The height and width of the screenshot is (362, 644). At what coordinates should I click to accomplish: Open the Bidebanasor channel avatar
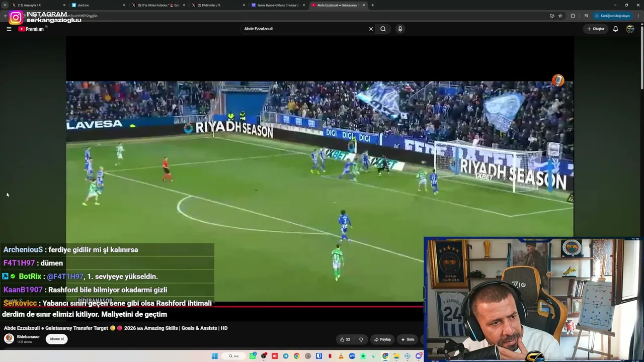tap(9, 338)
